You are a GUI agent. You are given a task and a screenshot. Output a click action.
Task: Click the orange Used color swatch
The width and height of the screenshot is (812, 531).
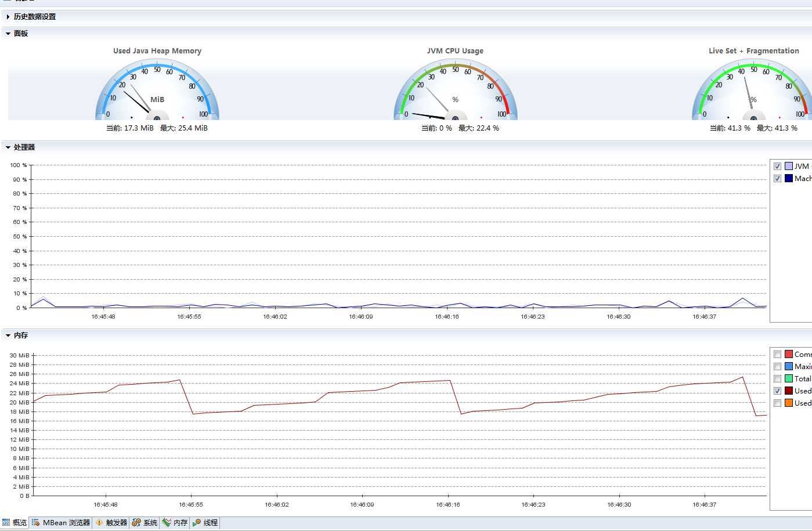point(789,403)
